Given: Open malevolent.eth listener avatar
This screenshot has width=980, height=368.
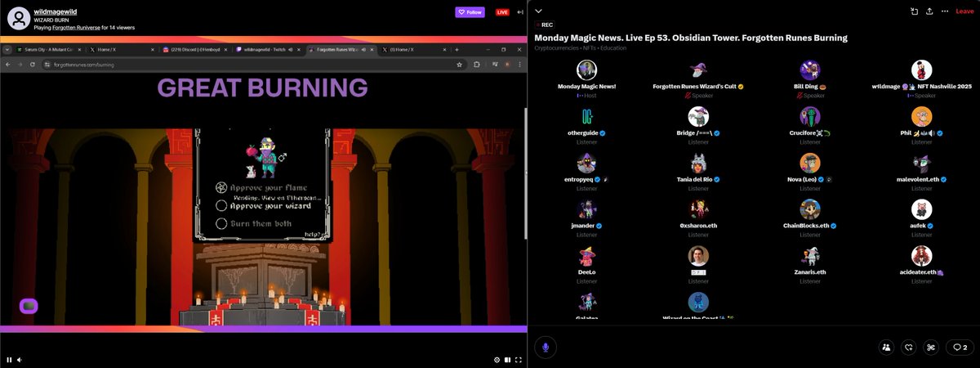Looking at the screenshot, I should coord(921,163).
